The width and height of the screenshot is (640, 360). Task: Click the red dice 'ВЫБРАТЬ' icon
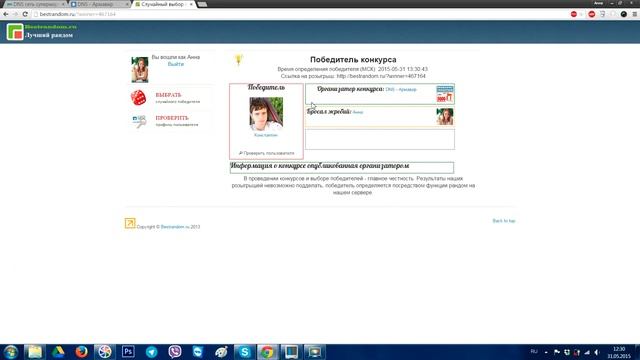tap(138, 98)
